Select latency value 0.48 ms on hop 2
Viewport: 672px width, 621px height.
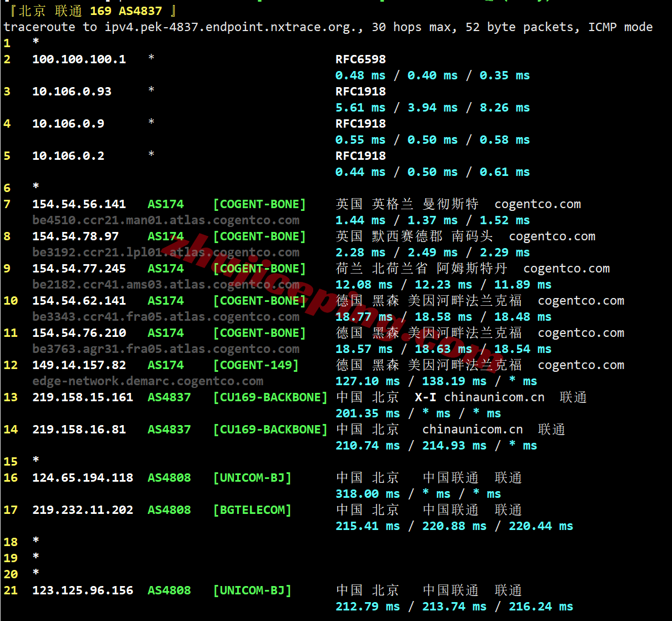360,75
